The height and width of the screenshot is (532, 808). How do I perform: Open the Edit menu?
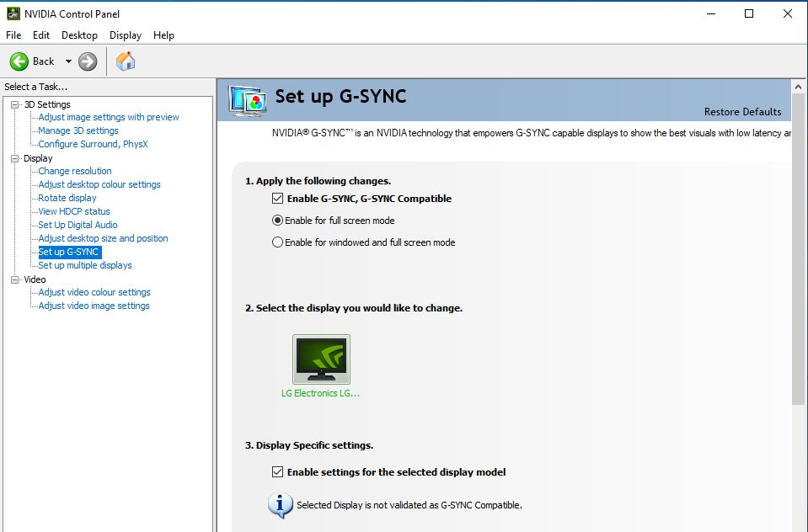tap(41, 35)
